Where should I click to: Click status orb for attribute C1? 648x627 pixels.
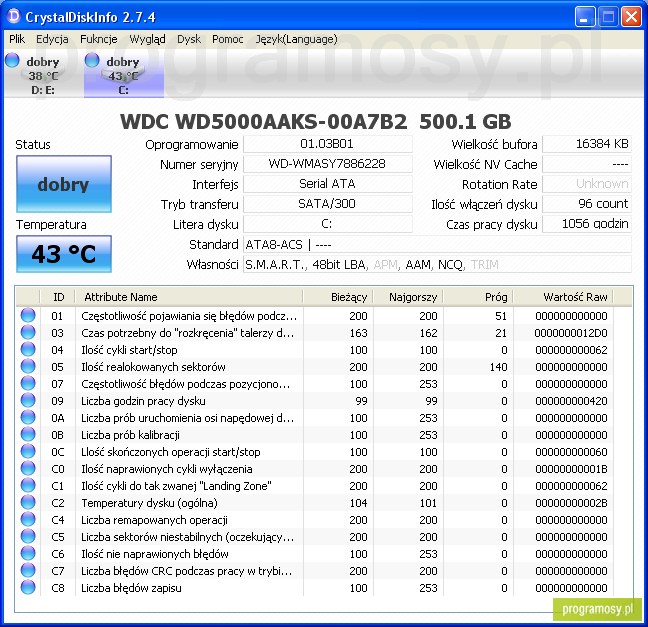point(28,485)
